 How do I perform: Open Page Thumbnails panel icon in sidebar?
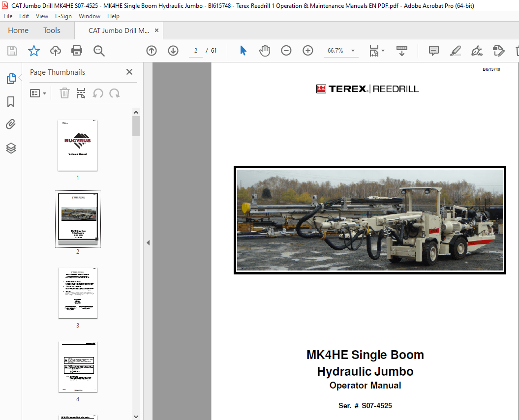pyautogui.click(x=11, y=78)
